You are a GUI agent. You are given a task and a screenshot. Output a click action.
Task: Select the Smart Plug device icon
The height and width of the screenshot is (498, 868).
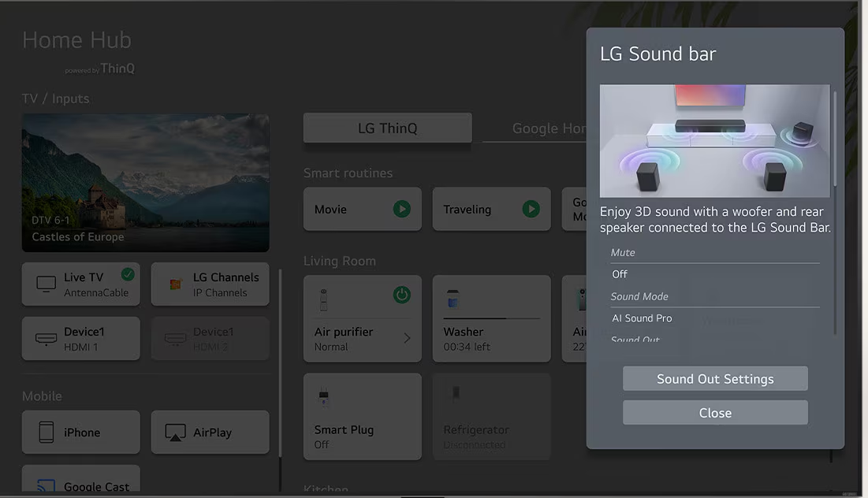[x=322, y=396]
